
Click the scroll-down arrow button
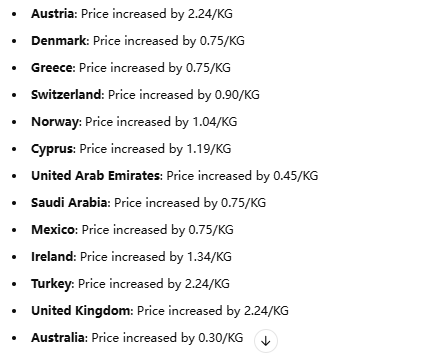click(x=266, y=341)
